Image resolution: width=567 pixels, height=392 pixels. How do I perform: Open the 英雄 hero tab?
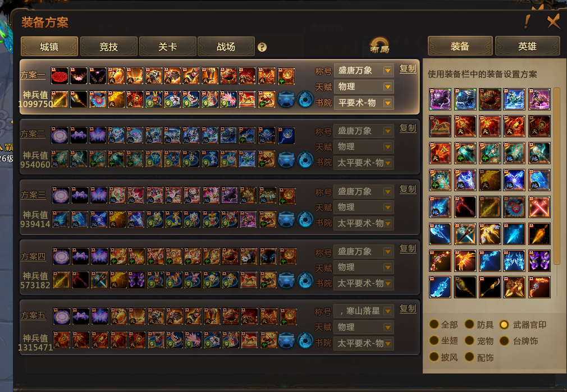527,46
